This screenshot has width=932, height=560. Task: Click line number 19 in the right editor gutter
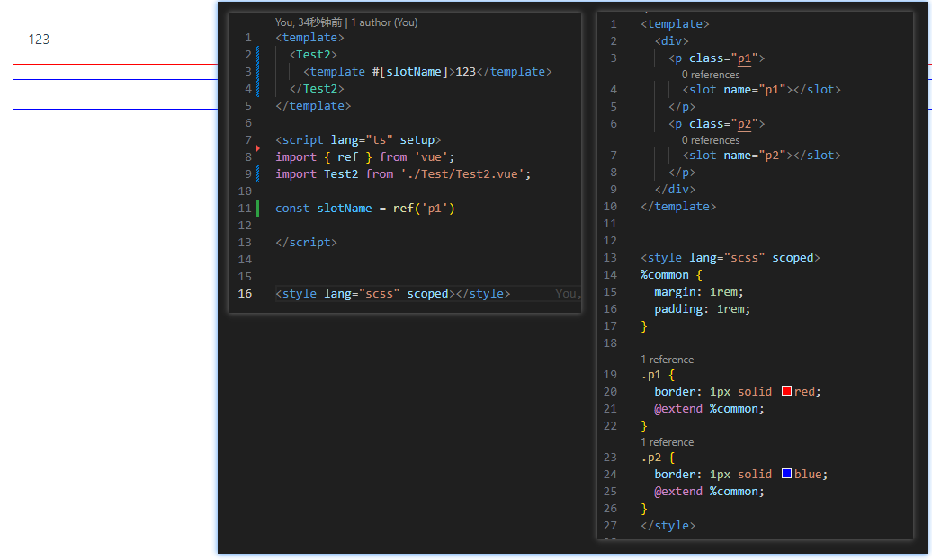[610, 374]
